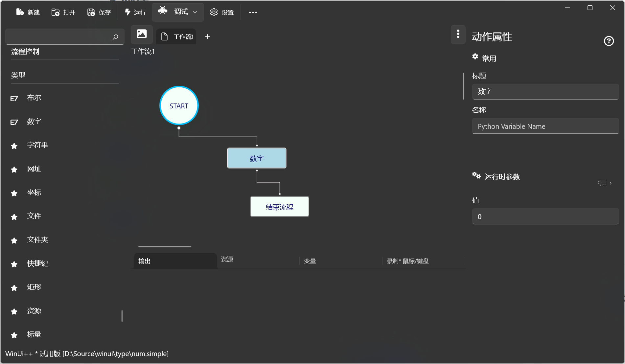
Task: Run the workflow with lightning icon
Action: coord(128,12)
